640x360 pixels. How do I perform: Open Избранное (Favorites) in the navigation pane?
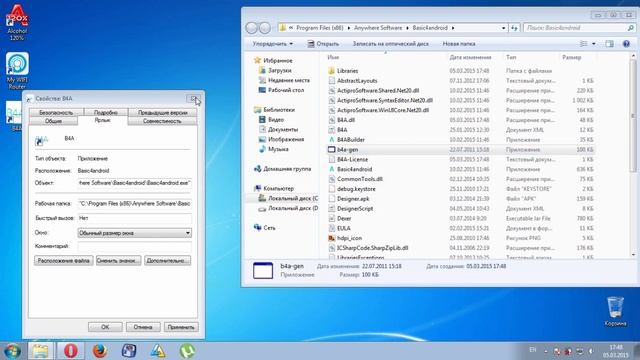click(x=278, y=60)
